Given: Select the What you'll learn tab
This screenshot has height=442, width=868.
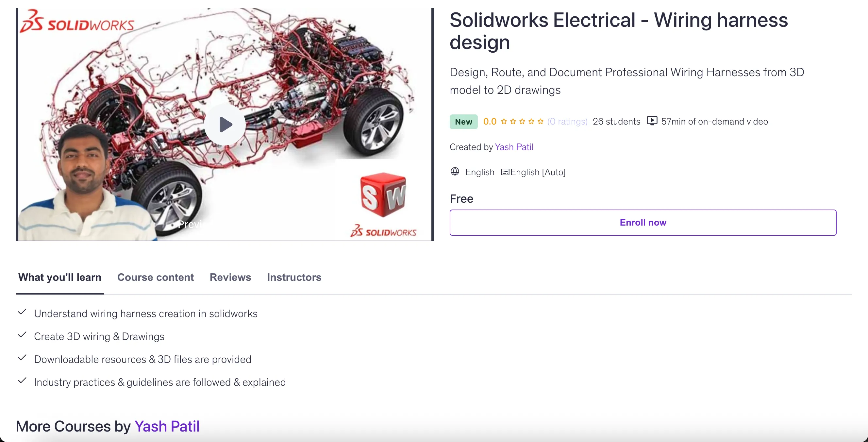Looking at the screenshot, I should click(x=59, y=277).
